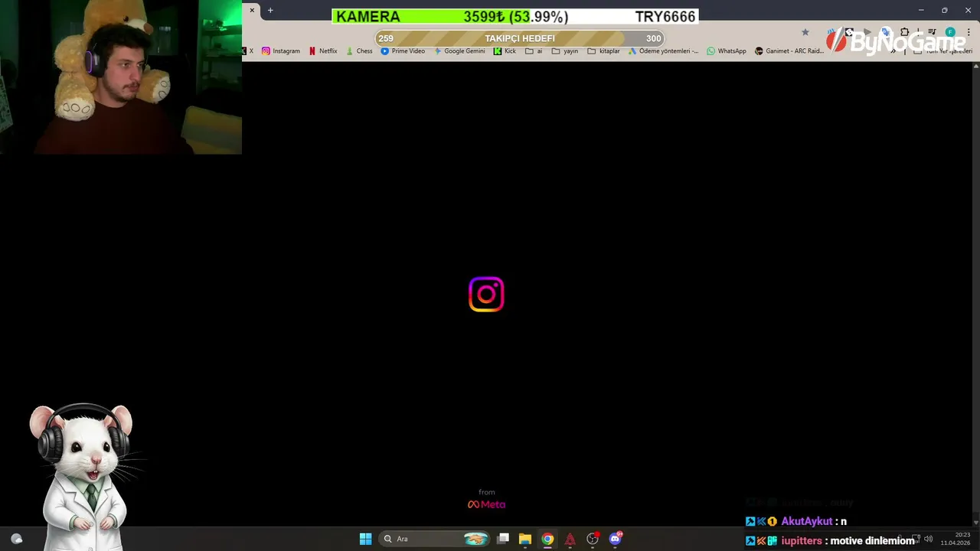The image size is (980, 551).
Task: Open the WhatsApp bookmark
Action: click(x=727, y=51)
